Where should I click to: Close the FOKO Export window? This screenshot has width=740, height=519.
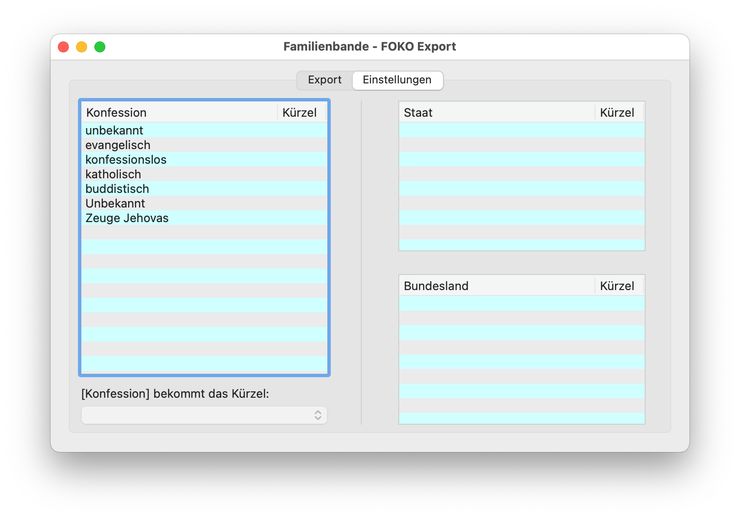[x=64, y=47]
